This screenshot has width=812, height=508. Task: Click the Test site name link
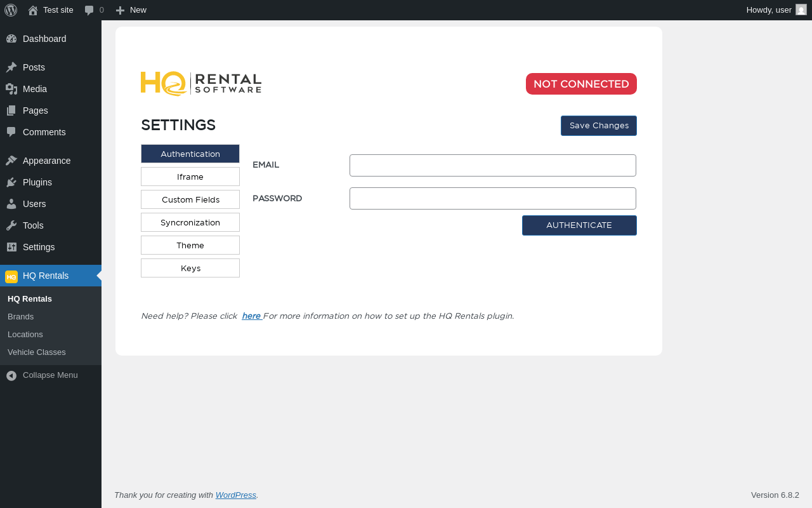(58, 10)
